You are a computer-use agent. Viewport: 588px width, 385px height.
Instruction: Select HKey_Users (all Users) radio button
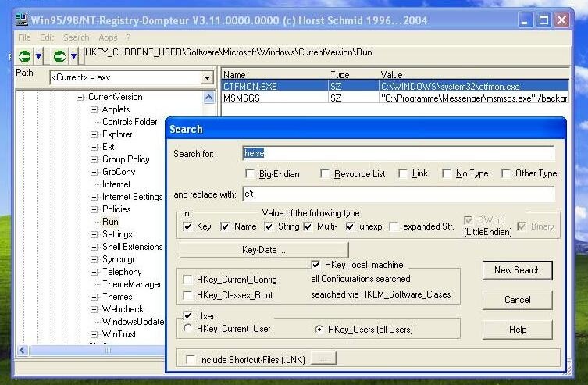pyautogui.click(x=319, y=329)
